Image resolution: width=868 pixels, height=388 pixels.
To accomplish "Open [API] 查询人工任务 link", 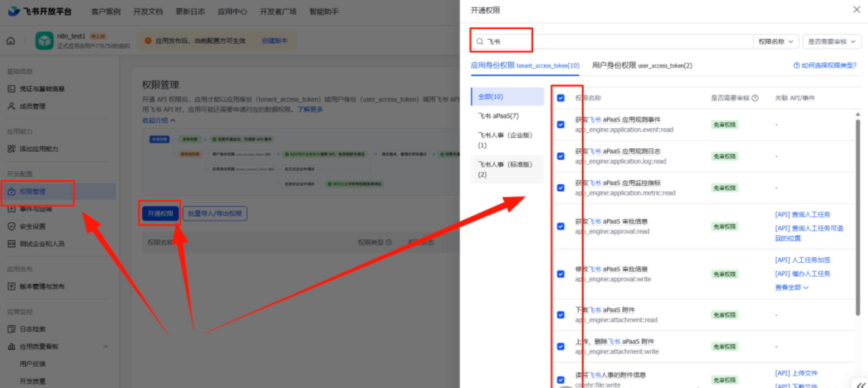I will [802, 214].
